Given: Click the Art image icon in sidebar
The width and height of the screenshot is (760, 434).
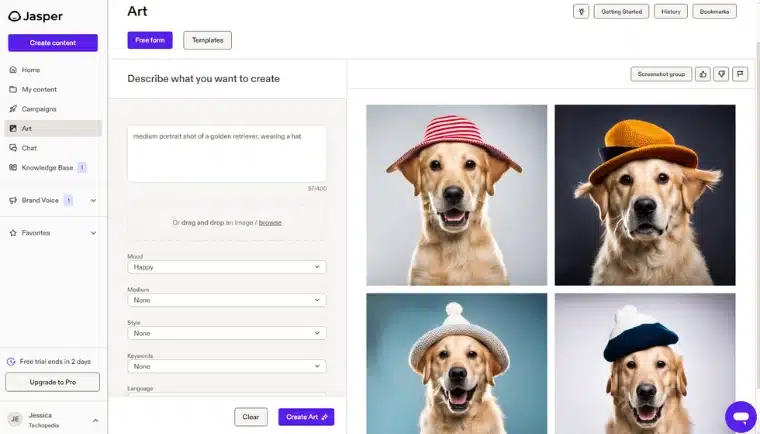Looking at the screenshot, I should 13,129.
